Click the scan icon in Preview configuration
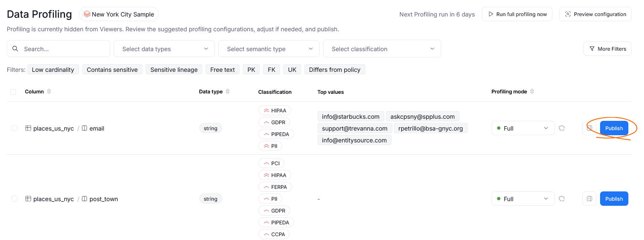 [568, 14]
